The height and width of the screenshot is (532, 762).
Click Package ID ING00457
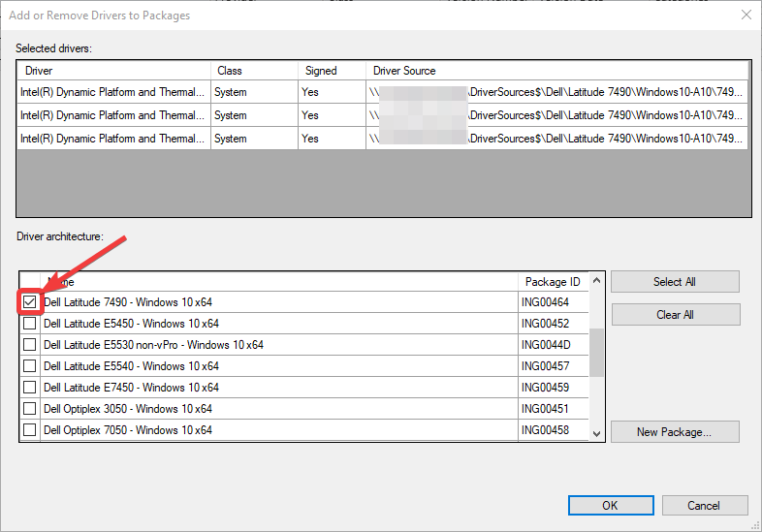[x=545, y=366]
